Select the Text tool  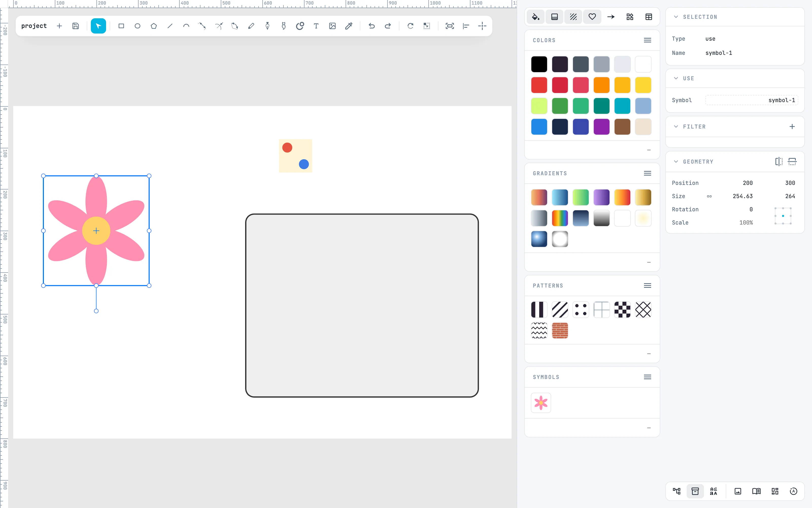click(x=316, y=26)
